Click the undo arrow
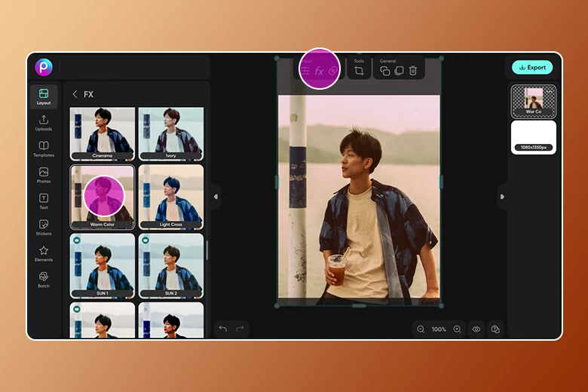This screenshot has height=392, width=588. click(x=222, y=329)
